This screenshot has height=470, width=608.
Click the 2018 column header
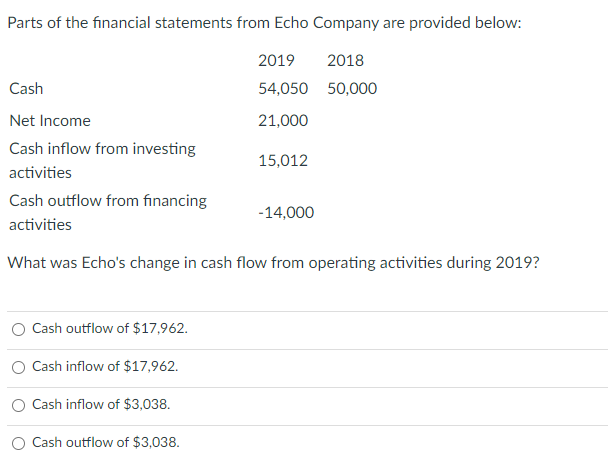point(345,60)
